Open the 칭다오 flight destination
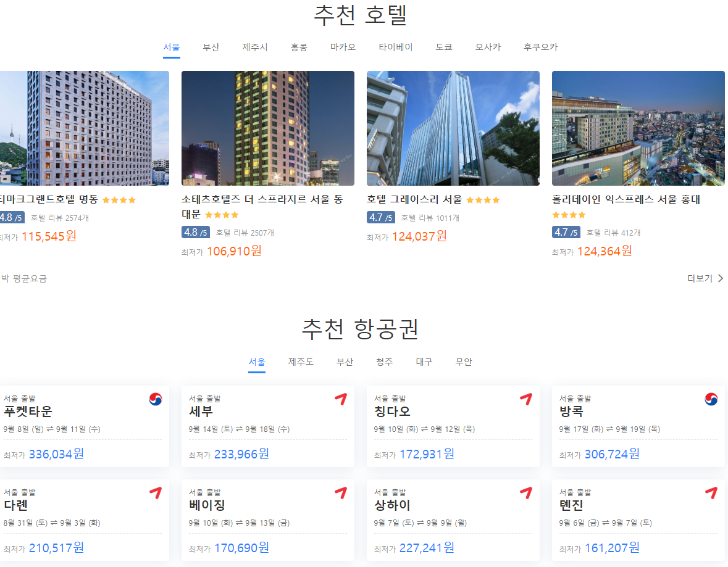 tap(392, 412)
